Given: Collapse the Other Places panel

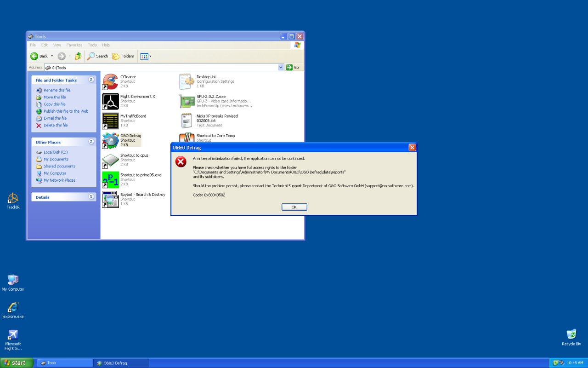Looking at the screenshot, I should [91, 142].
